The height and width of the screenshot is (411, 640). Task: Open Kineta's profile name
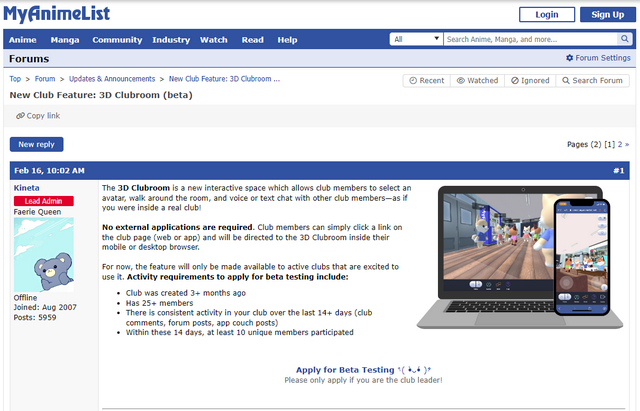pos(27,188)
